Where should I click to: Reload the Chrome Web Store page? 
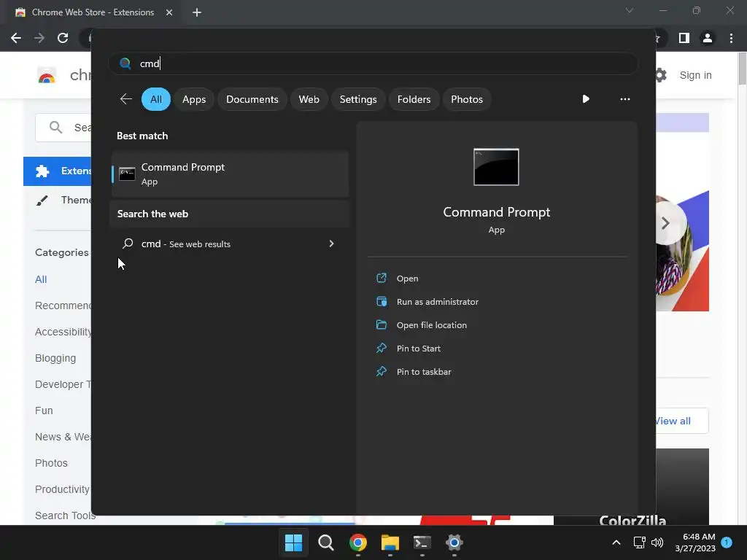click(x=63, y=38)
